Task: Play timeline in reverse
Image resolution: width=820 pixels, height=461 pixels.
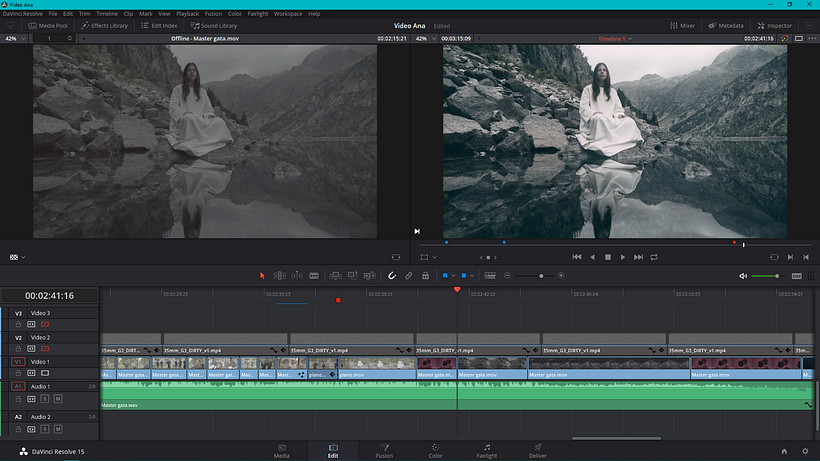Action: pyautogui.click(x=593, y=257)
